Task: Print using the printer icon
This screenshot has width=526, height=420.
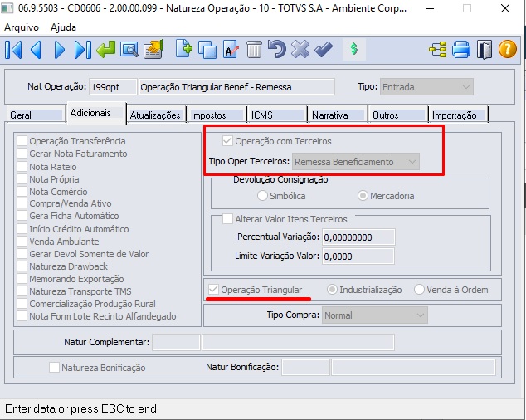Action: pos(461,50)
